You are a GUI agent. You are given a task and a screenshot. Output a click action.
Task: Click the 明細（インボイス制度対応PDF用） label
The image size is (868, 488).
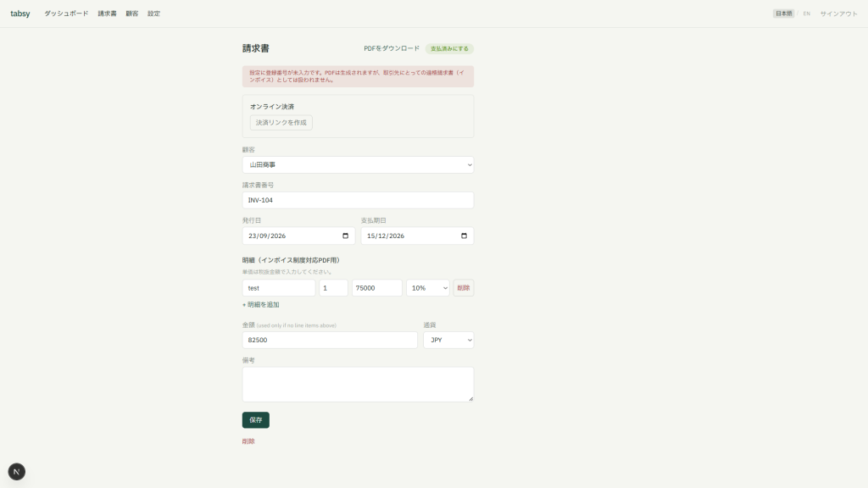coord(291,260)
